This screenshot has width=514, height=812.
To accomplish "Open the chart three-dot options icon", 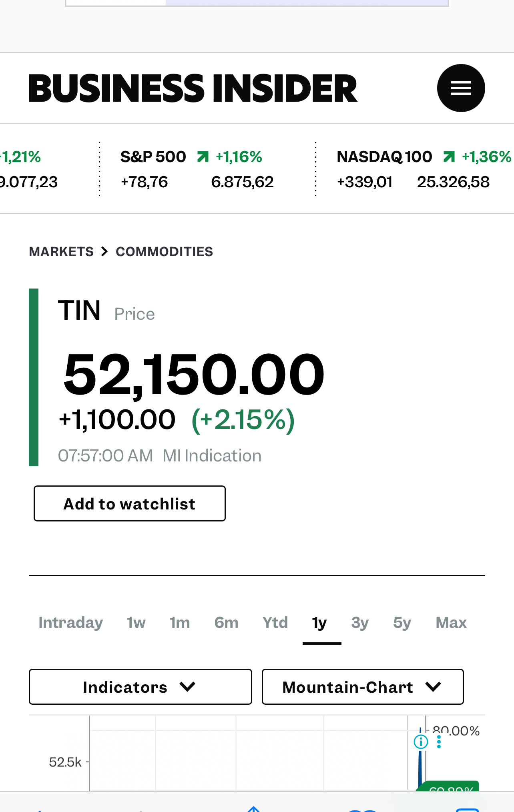I will pyautogui.click(x=439, y=742).
